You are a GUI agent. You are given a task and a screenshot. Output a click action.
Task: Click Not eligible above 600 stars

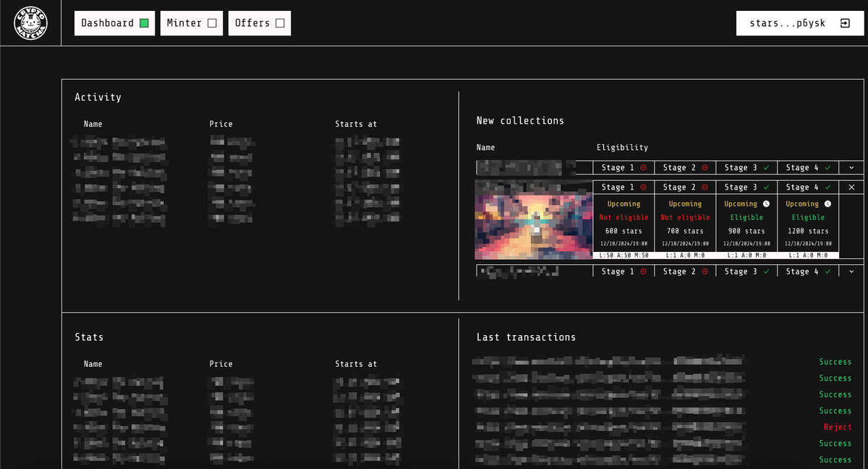click(624, 217)
